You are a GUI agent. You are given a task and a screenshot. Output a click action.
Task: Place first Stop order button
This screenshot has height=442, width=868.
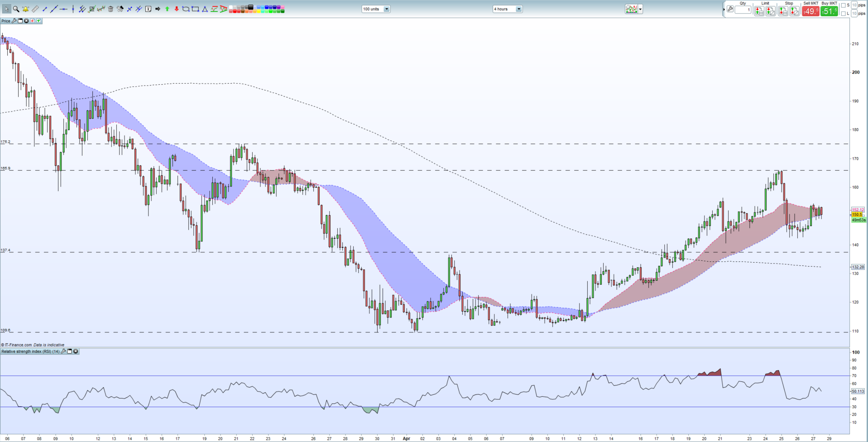pos(783,11)
